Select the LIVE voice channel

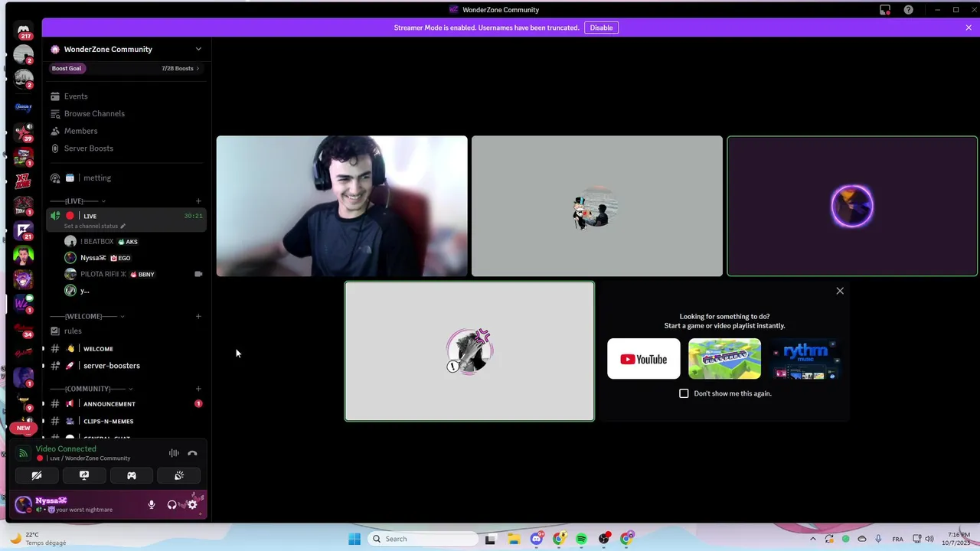pyautogui.click(x=126, y=220)
